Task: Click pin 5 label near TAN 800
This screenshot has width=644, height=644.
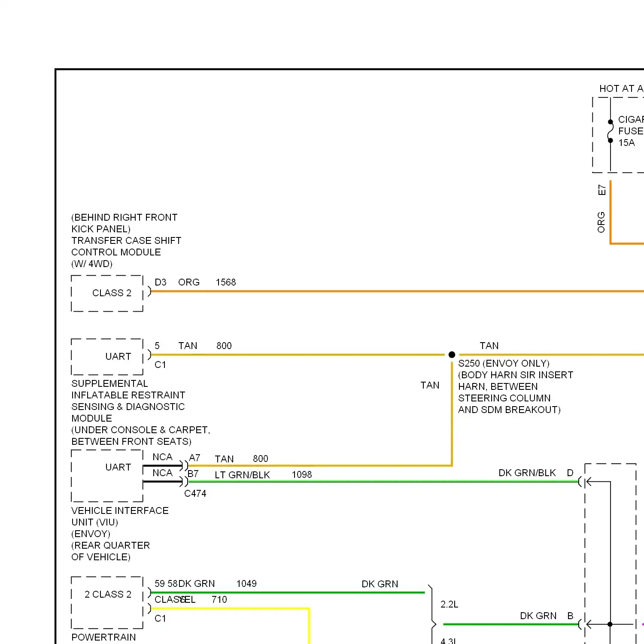Action: click(157, 346)
